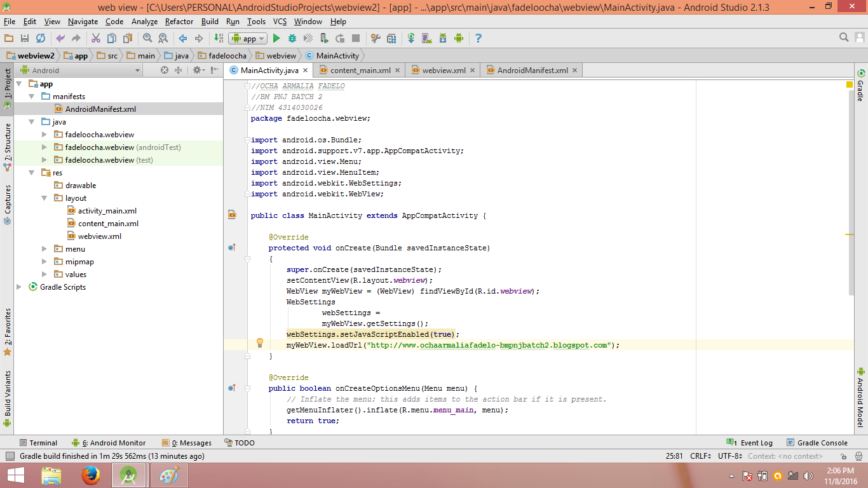Viewport: 868px width, 488px height.
Task: Expand the menu folder in res
Action: pyautogui.click(x=44, y=249)
